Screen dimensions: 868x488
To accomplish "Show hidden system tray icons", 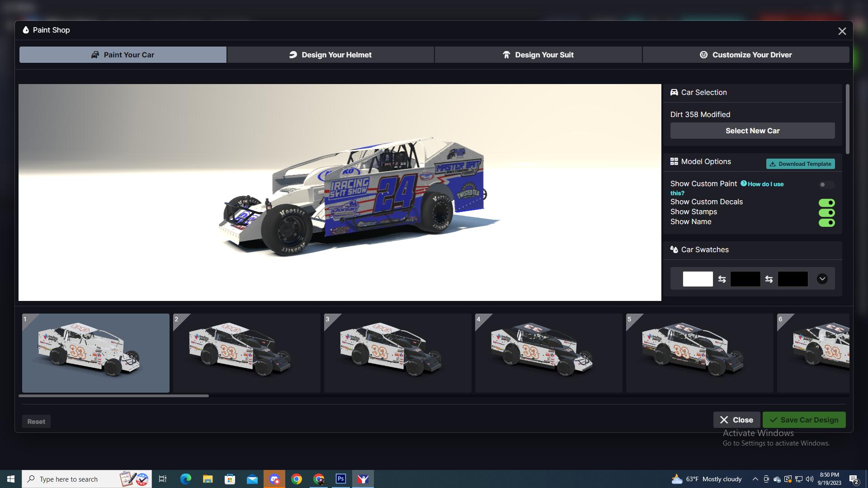I will point(755,479).
